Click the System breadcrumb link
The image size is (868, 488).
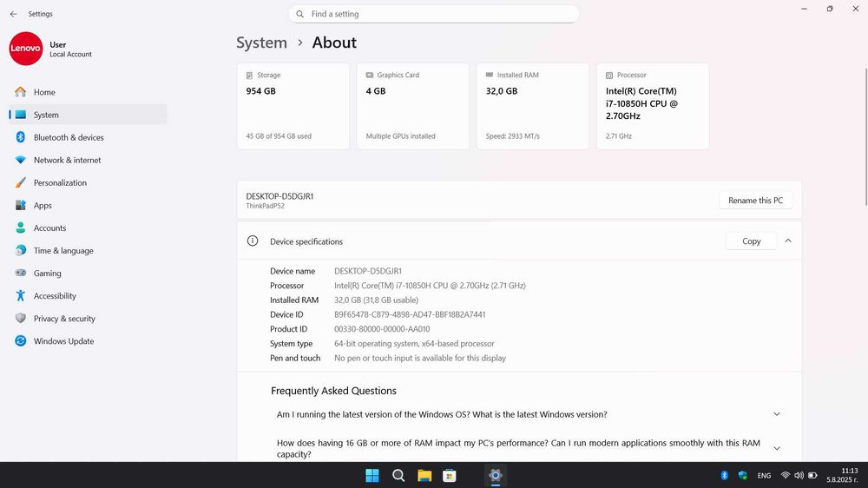coord(262,43)
